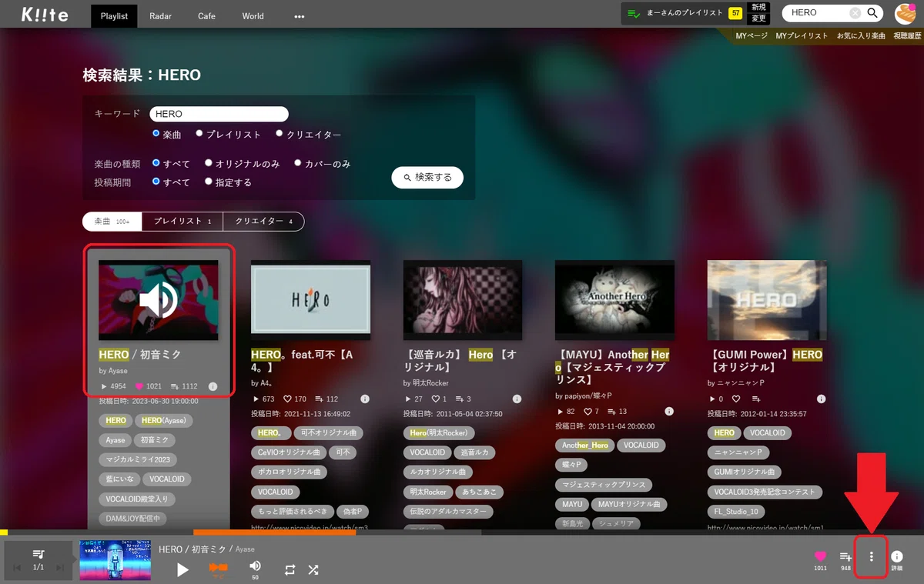Select 指定する for 投稿期間
924x584 pixels.
[209, 182]
